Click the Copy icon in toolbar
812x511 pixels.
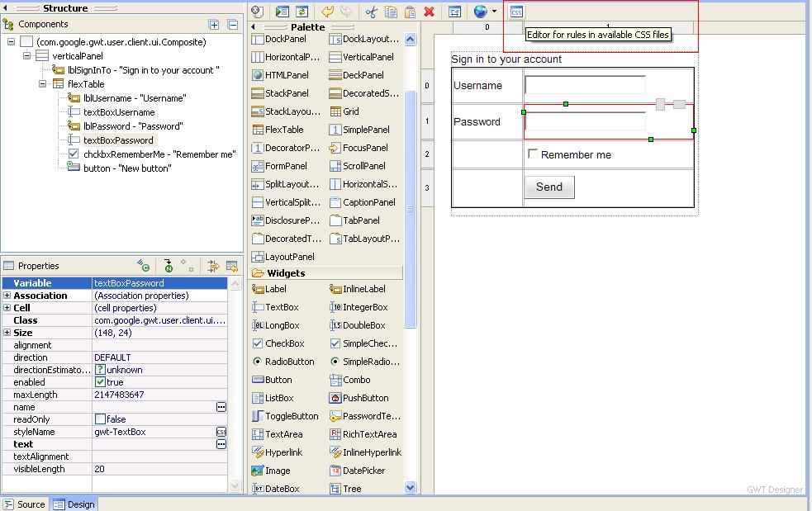[x=391, y=12]
